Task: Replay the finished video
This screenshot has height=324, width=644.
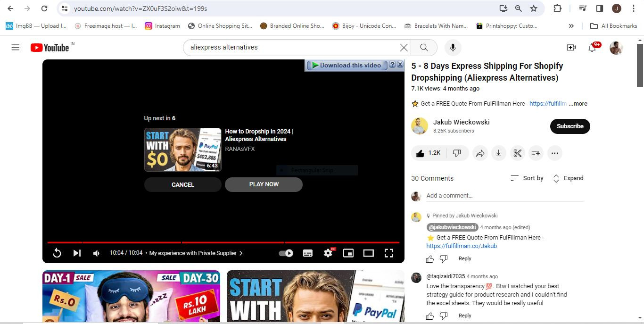Action: click(57, 253)
